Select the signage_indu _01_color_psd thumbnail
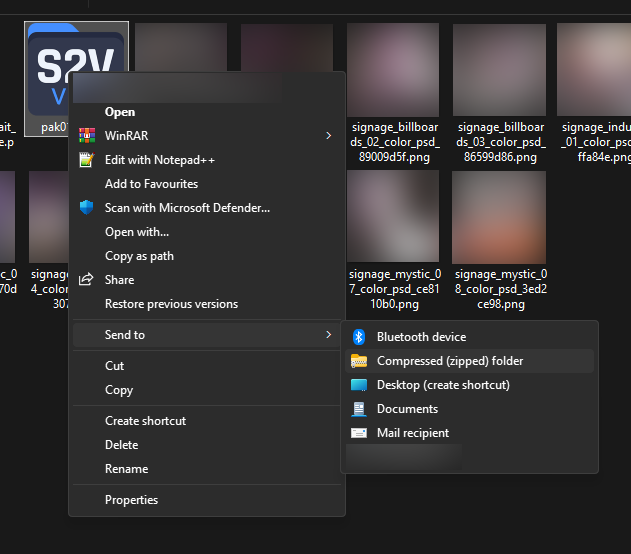Viewport: 631px width, 554px height. 594,70
